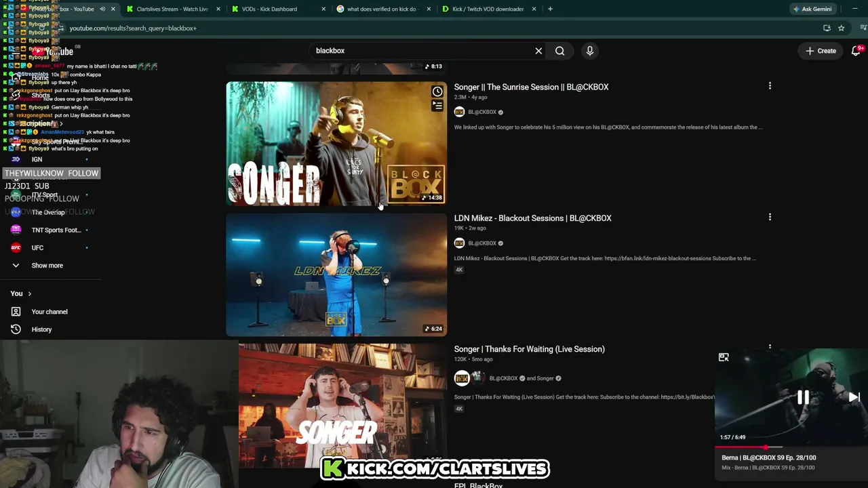Screen dimensions: 868x488
Task: Open a new browser tab
Action: (x=550, y=9)
